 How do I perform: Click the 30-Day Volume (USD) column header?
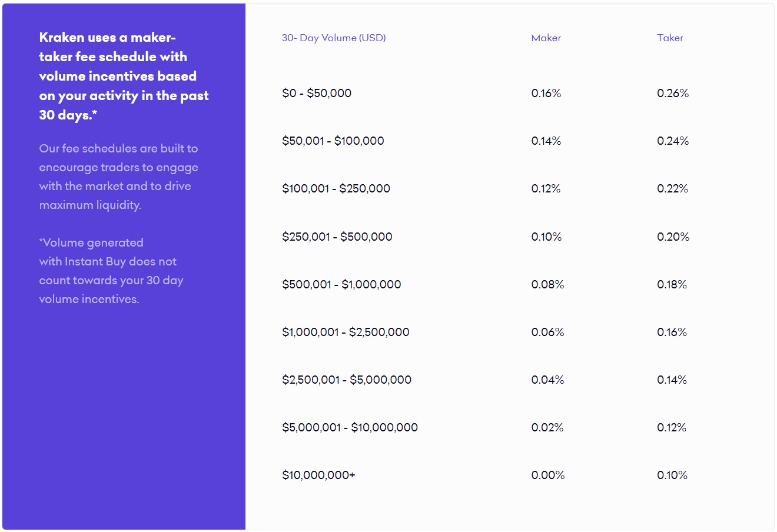tap(334, 38)
